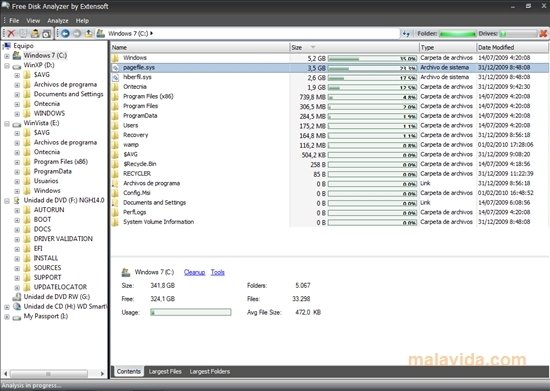Image resolution: width=550 pixels, height=391 pixels.
Task: Sort by the Size column header
Action: (x=354, y=47)
